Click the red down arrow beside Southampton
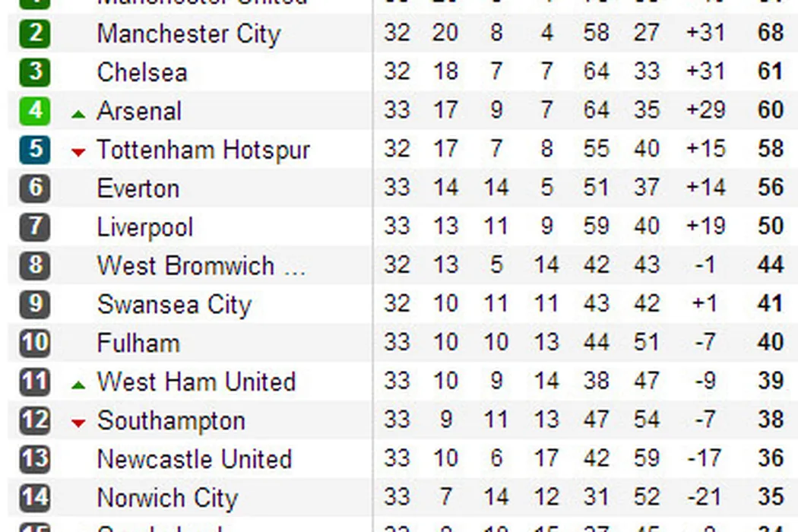798x532 pixels. click(78, 423)
